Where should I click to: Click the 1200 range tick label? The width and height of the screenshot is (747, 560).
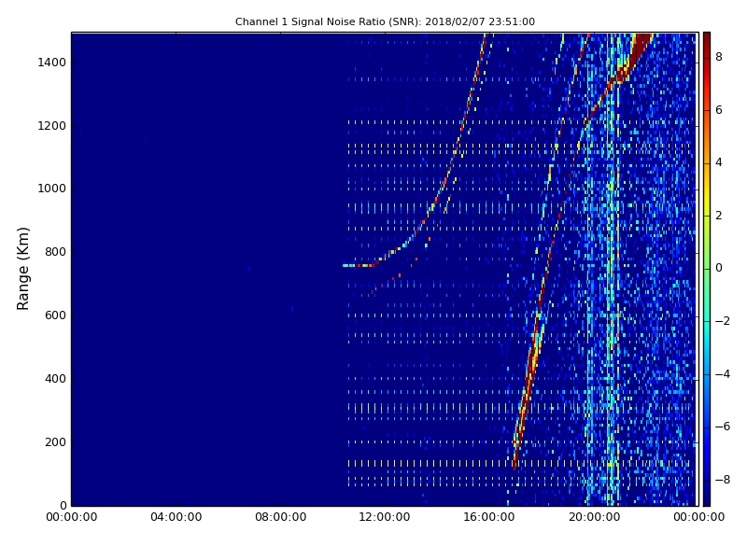[x=52, y=126]
